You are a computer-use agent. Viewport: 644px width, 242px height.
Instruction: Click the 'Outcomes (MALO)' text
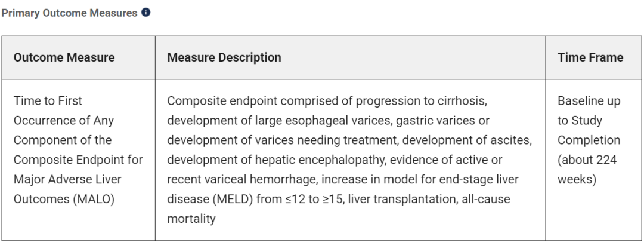[x=64, y=199]
